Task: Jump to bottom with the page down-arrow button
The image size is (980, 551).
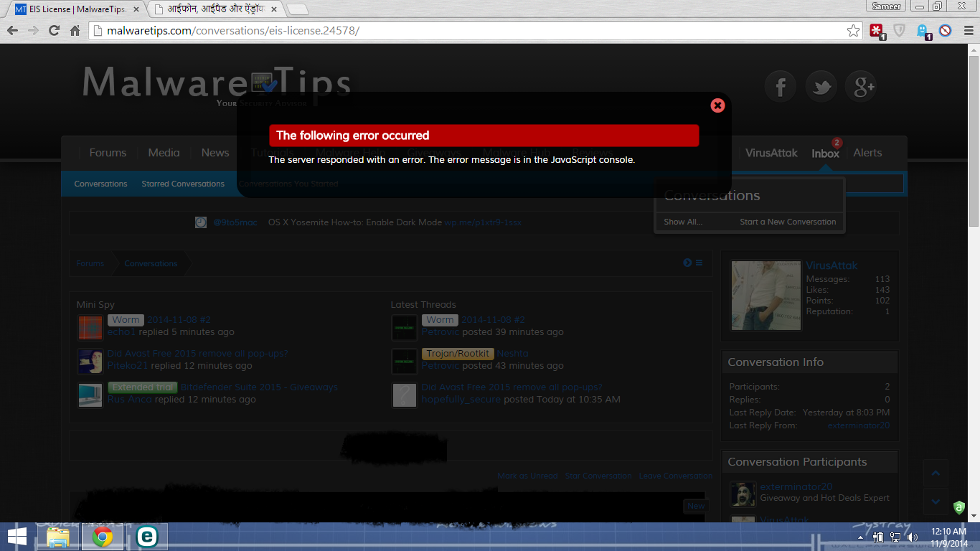Action: pos(936,501)
